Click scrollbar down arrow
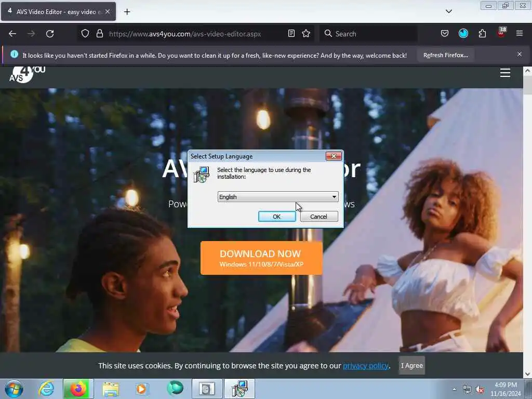 click(527, 374)
